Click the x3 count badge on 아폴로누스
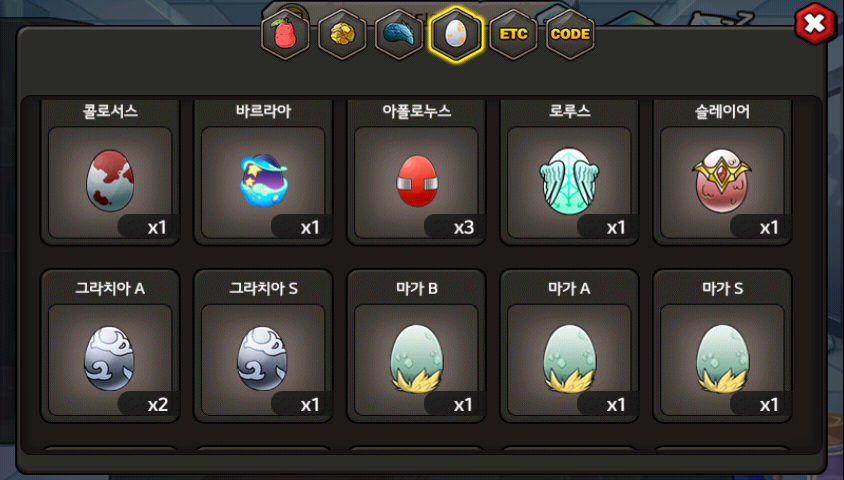Viewport: 844px width, 480px height. coord(455,227)
